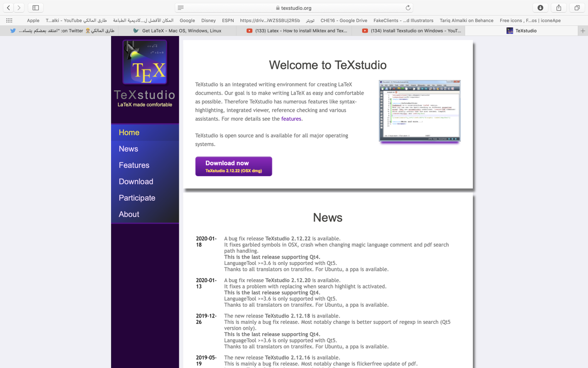Switch to the Twitter tab

pyautogui.click(x=58, y=30)
